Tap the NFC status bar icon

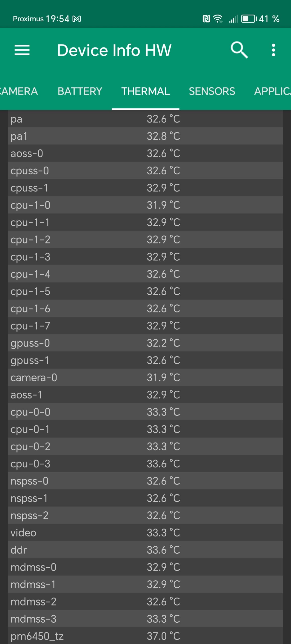206,19
